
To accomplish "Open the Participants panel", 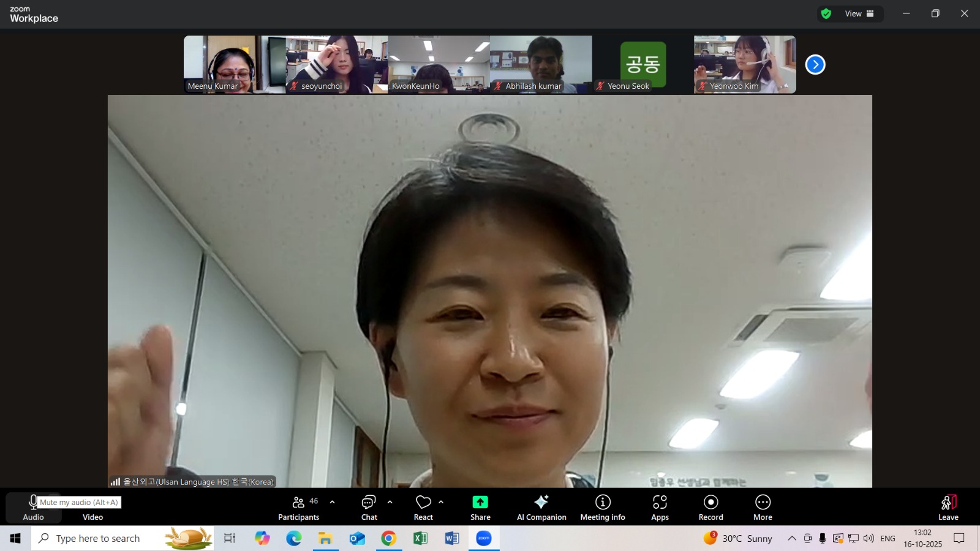I will coord(298,508).
